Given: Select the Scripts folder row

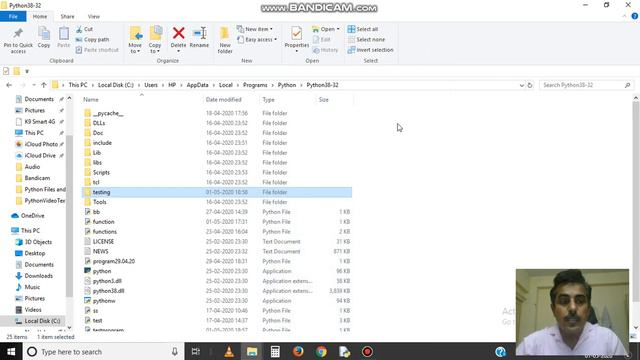Looking at the screenshot, I should [217, 172].
